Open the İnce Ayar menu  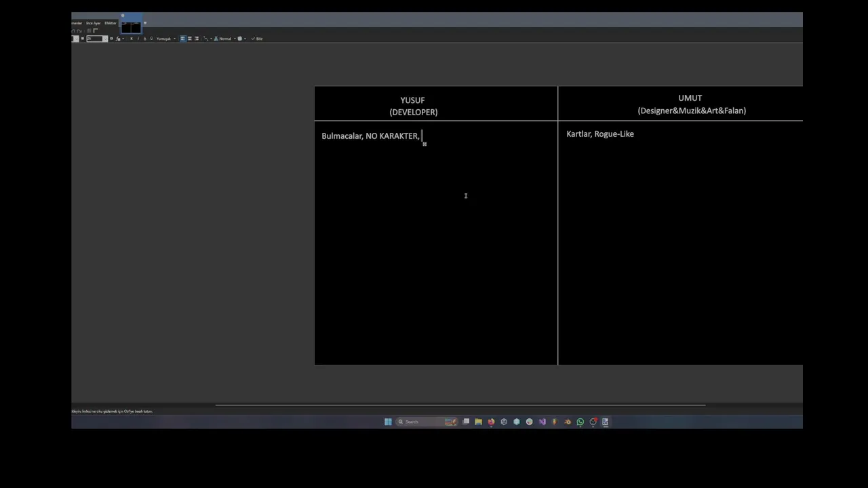pos(94,23)
